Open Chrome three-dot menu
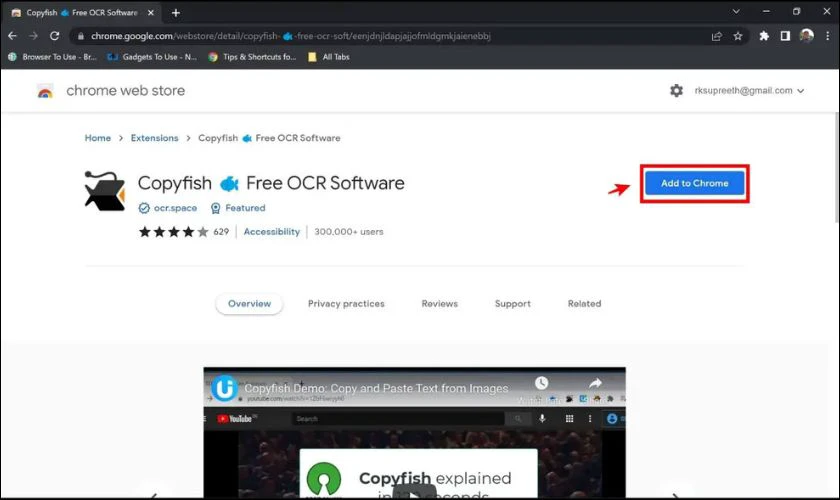 click(828, 36)
